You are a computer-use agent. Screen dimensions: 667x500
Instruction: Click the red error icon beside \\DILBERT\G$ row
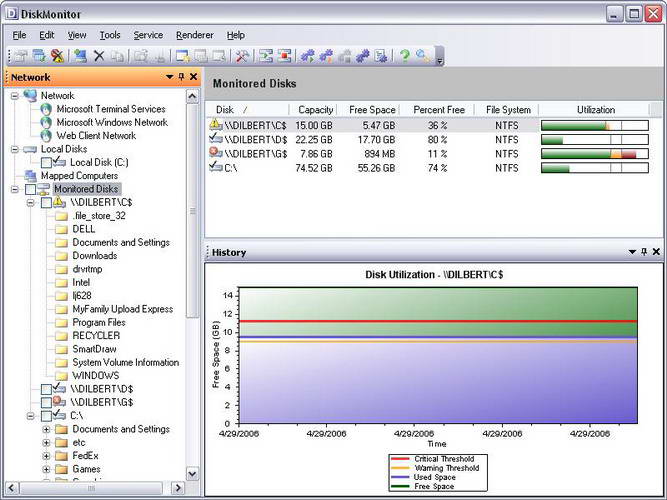[x=215, y=154]
